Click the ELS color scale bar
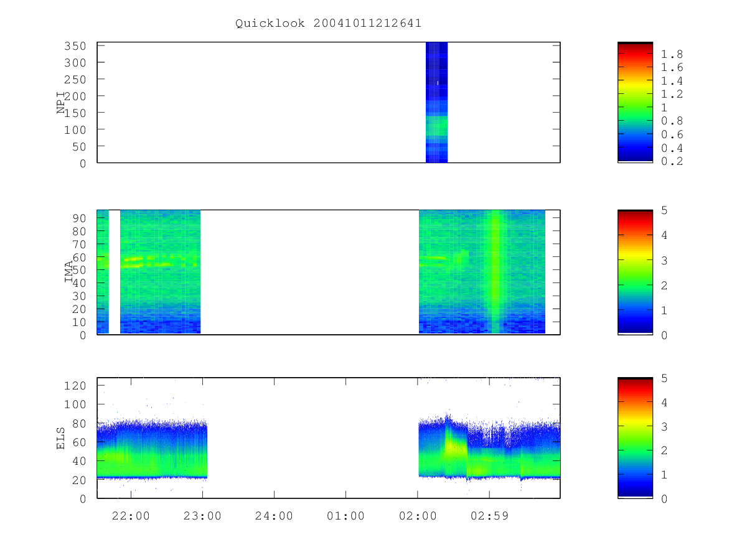Screen dimensions: 747x560 click(x=635, y=438)
